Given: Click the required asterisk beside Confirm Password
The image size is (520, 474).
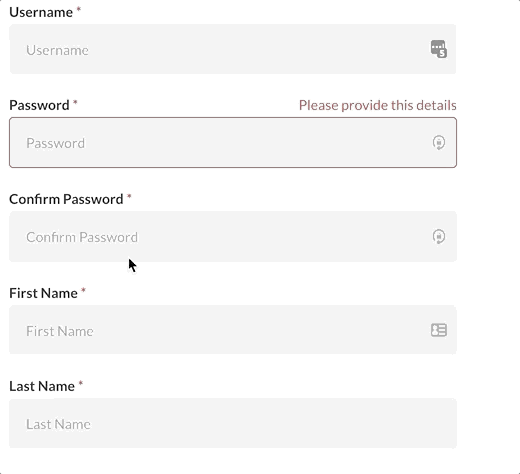Looking at the screenshot, I should [129, 197].
